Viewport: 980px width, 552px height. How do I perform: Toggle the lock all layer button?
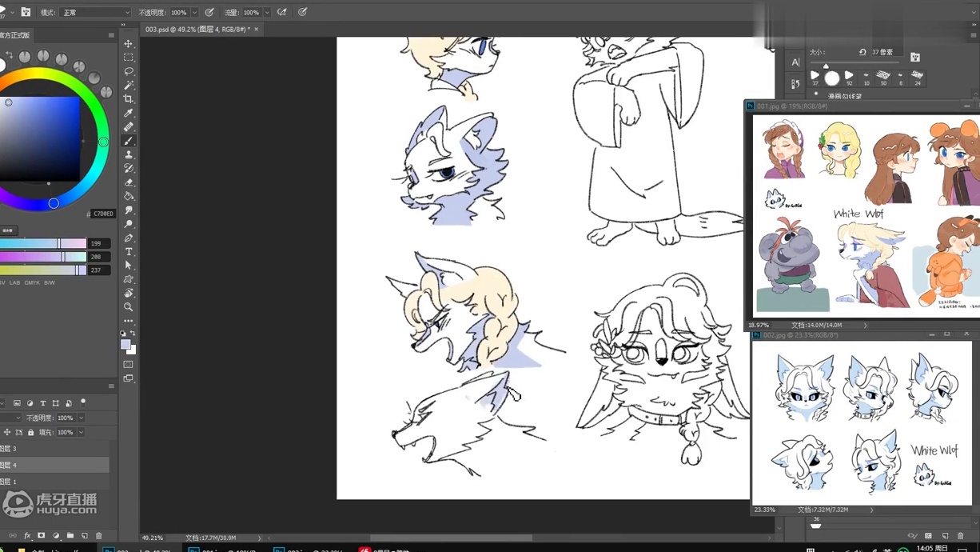pos(31,433)
